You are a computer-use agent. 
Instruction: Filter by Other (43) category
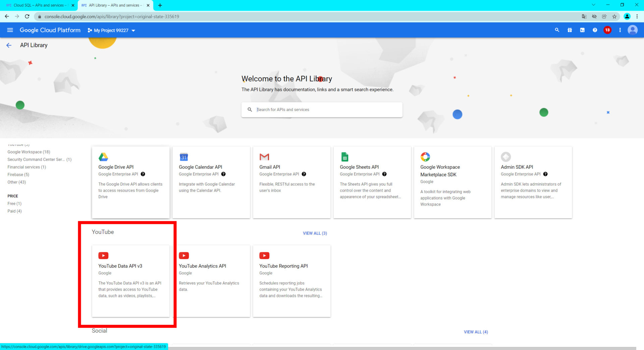(17, 182)
